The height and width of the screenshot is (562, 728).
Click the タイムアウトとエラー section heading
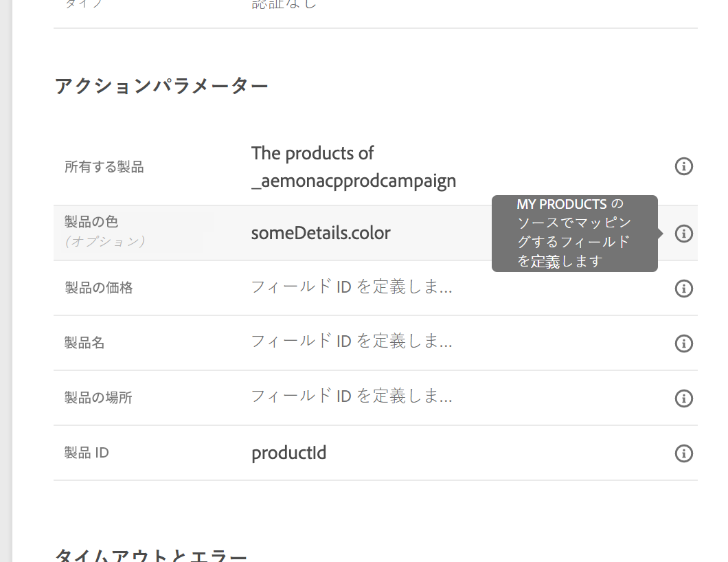pyautogui.click(x=151, y=554)
